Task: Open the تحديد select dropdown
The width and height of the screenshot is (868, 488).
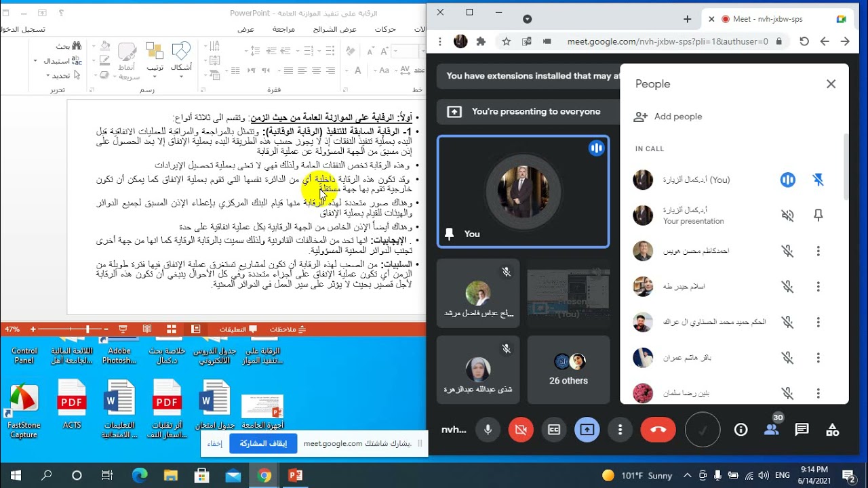Action: 63,75
